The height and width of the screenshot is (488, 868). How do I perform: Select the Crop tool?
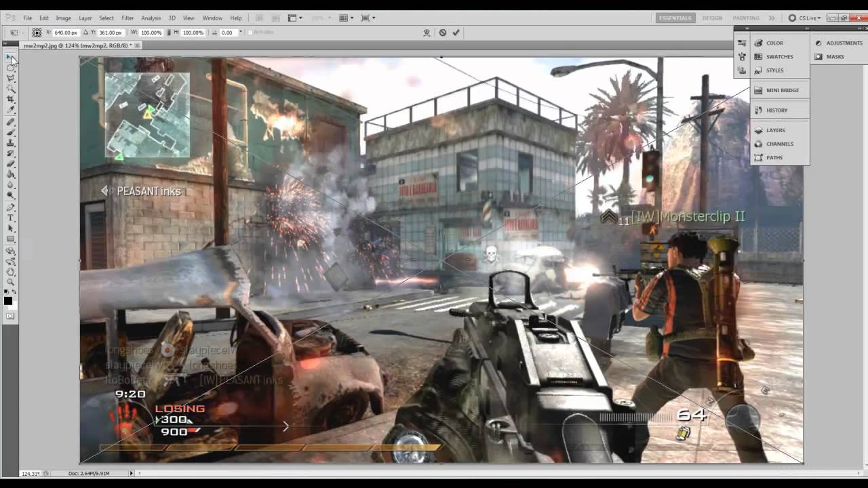pos(10,98)
